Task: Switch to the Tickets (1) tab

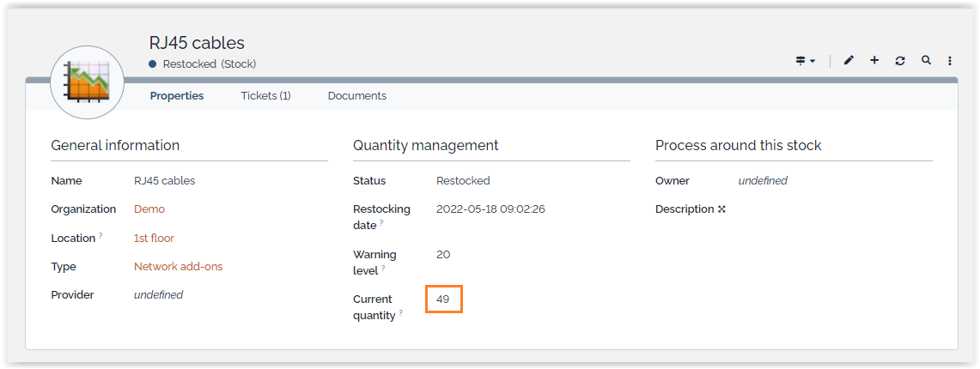Action: pyautogui.click(x=265, y=96)
